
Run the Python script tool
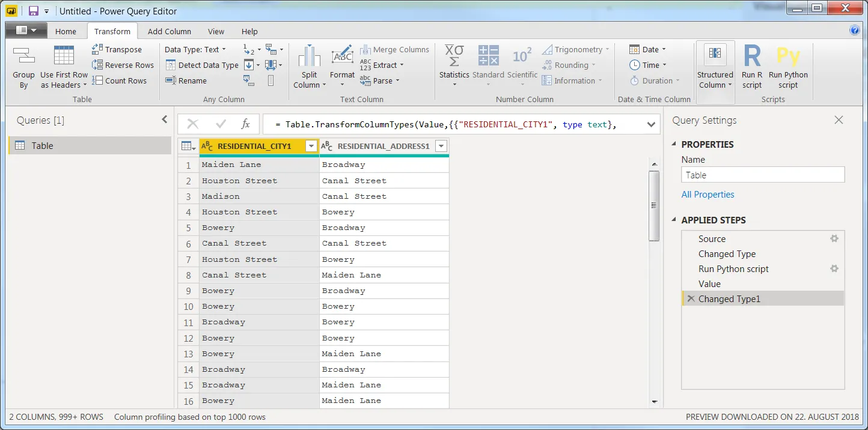pyautogui.click(x=788, y=56)
